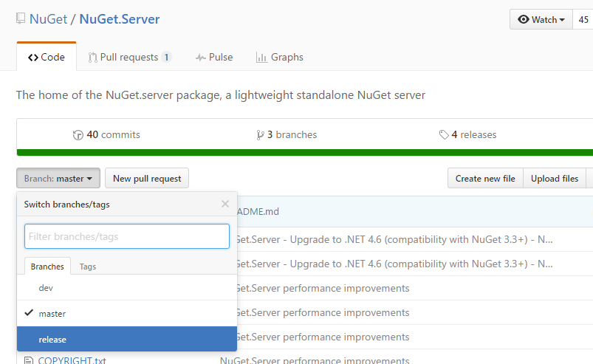Screen dimensions: 593x364
Task: Click the repository book icon beside NuGet
Action: pos(21,18)
